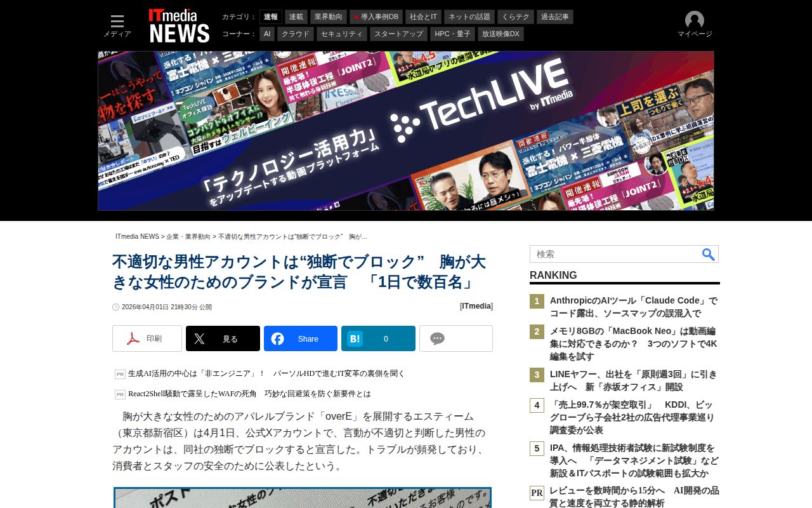This screenshot has height=508, width=812.
Task: Click the RANKING section heading
Action: click(553, 276)
